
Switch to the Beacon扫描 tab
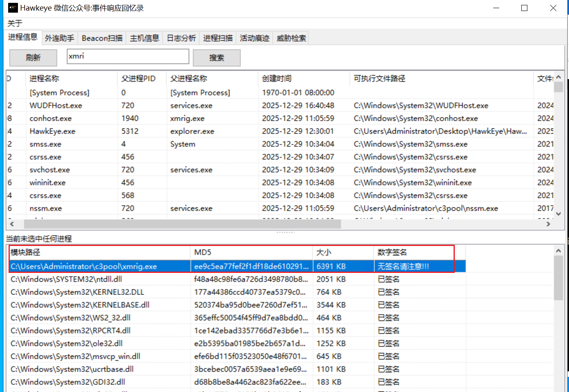coord(102,38)
